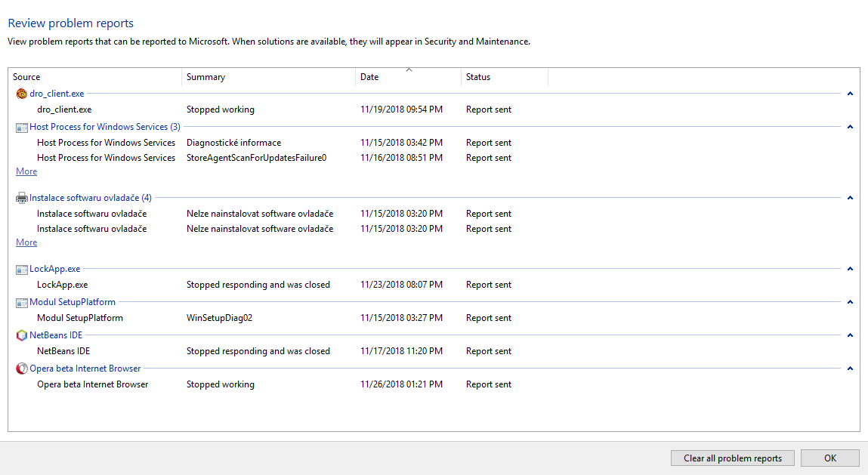Image resolution: width=868 pixels, height=475 pixels.
Task: Click the Modul SetupPlatform group icon
Action: coord(21,302)
